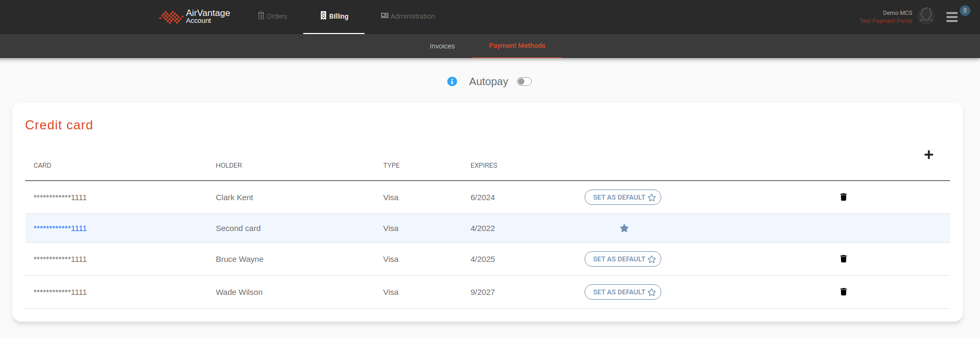Set Bruce Wayne's card as default
The image size is (980, 338).
point(622,259)
